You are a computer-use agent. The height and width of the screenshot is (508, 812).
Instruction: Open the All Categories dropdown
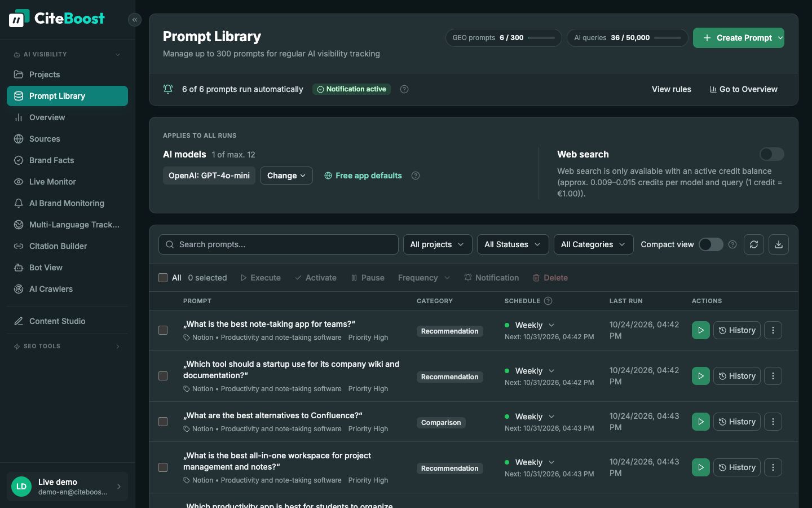[593, 244]
